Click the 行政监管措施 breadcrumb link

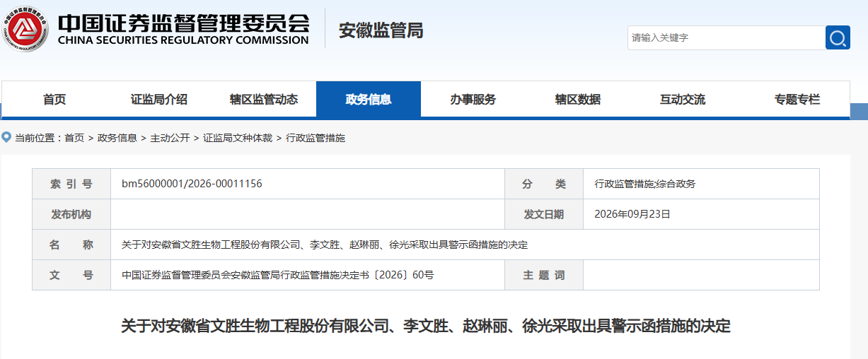point(316,138)
